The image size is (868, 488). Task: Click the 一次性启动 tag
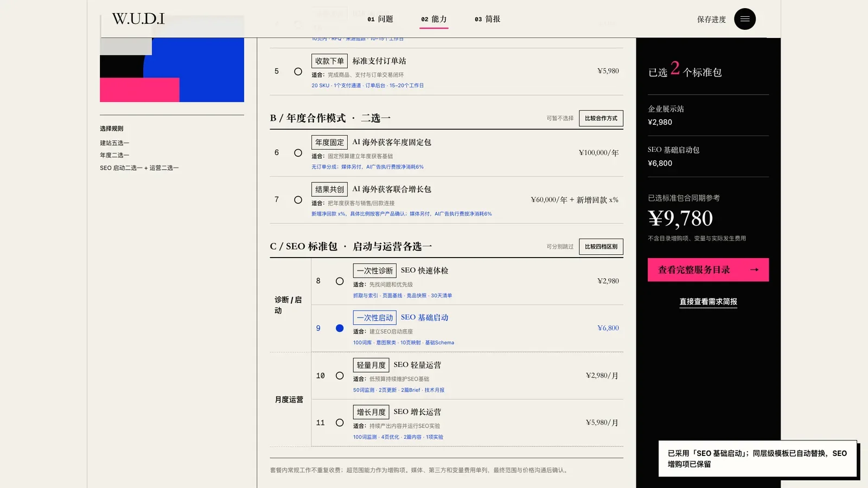[374, 318]
